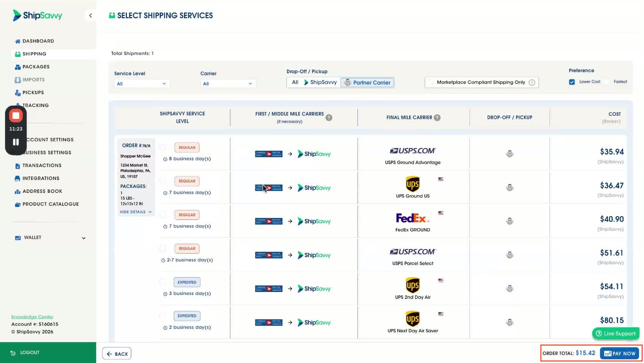Open Transactions page

[42, 166]
